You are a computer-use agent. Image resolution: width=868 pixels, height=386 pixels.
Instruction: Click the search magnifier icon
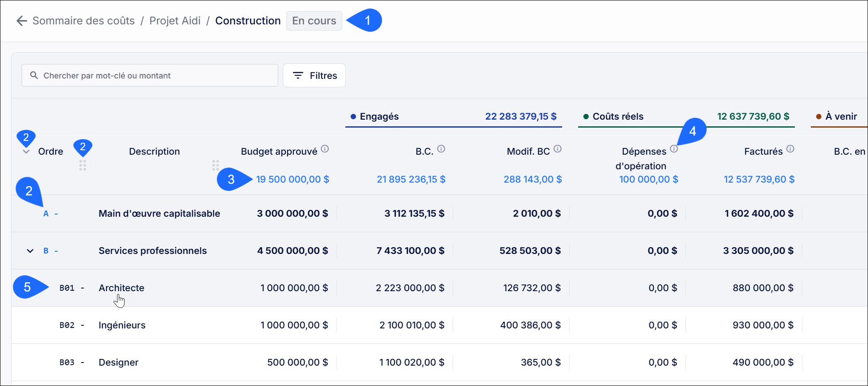click(34, 75)
